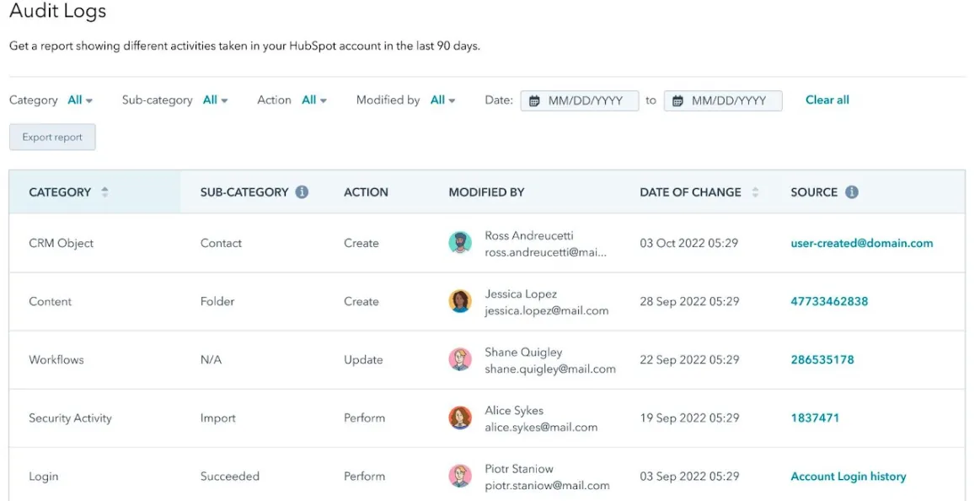Screen dimensions: 980x501
Task: Click the CRM Object category cell
Action: coord(62,243)
